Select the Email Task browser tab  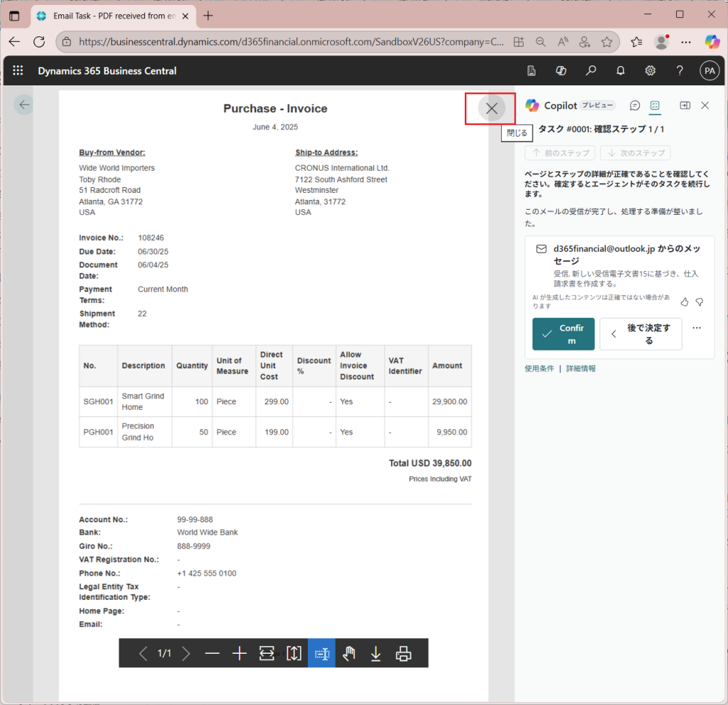point(113,16)
